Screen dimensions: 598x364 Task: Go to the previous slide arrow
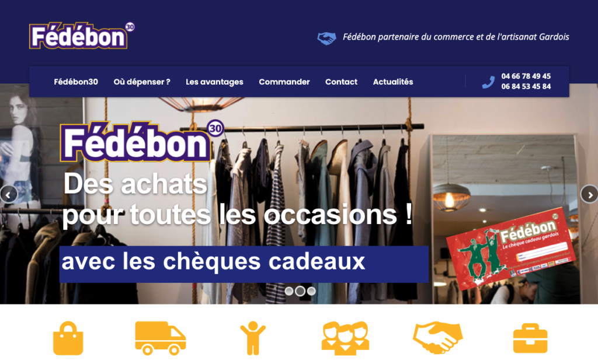pyautogui.click(x=8, y=195)
